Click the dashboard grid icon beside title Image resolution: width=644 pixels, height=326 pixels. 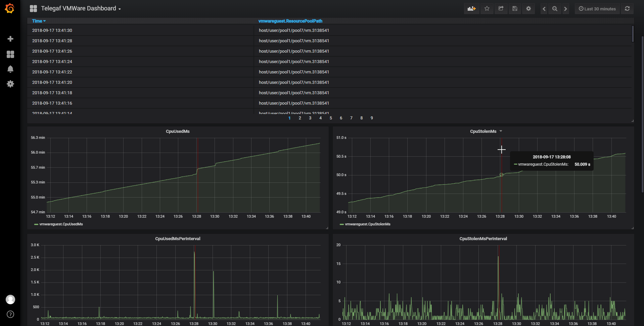tap(33, 8)
